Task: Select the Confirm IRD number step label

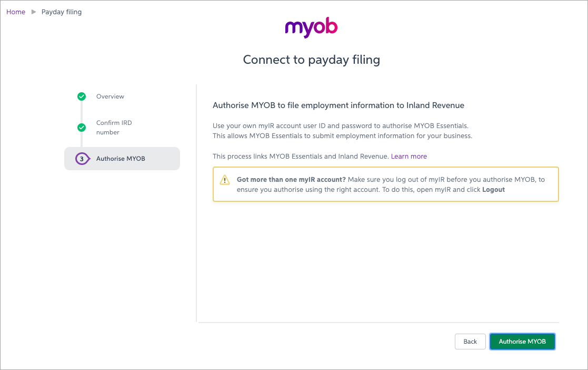Action: point(114,128)
